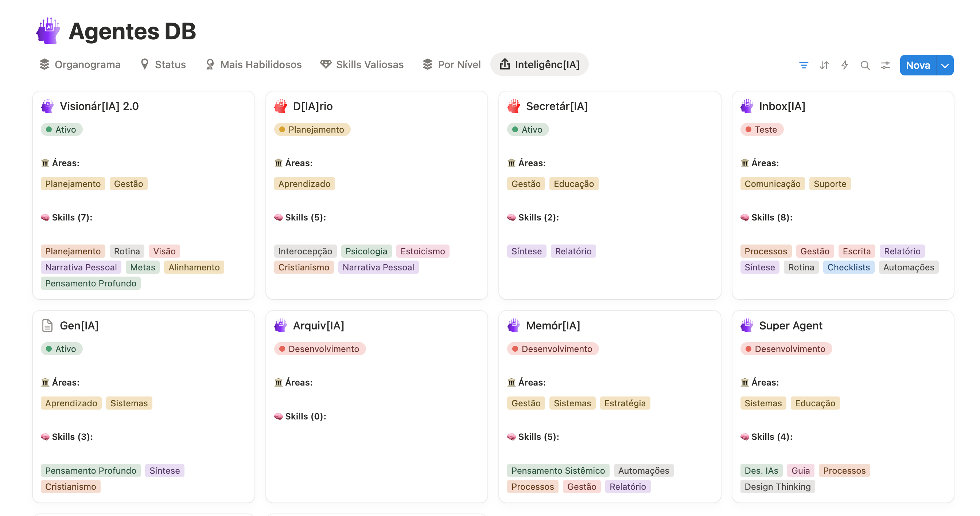Screen dimensions: 980x516
Task: Click the export icon on the Inteligênc[IA] tab
Action: (505, 64)
